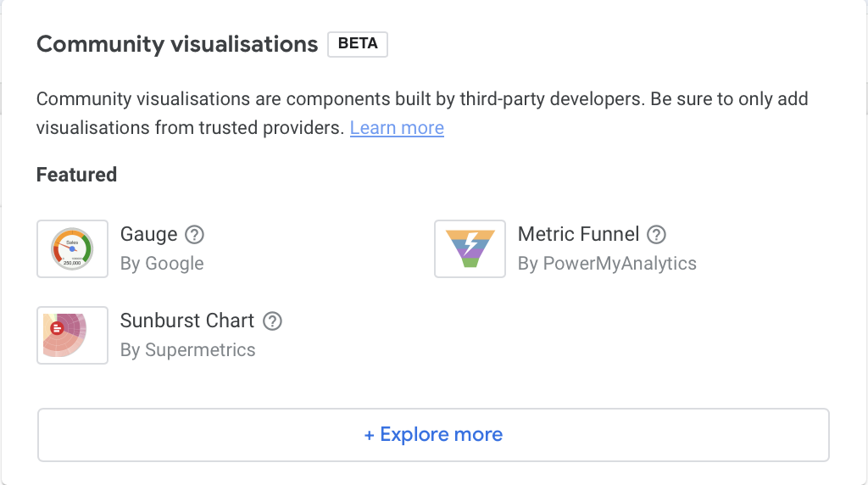Select the Metric Funnel thumbnail icon
This screenshot has height=485, width=868.
tap(470, 248)
